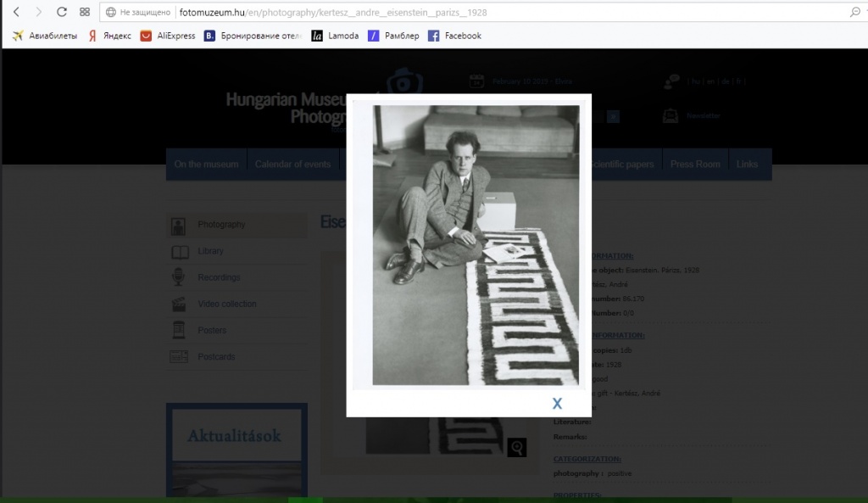Switch site language to de
Screen dimensions: 868x503
click(x=726, y=81)
